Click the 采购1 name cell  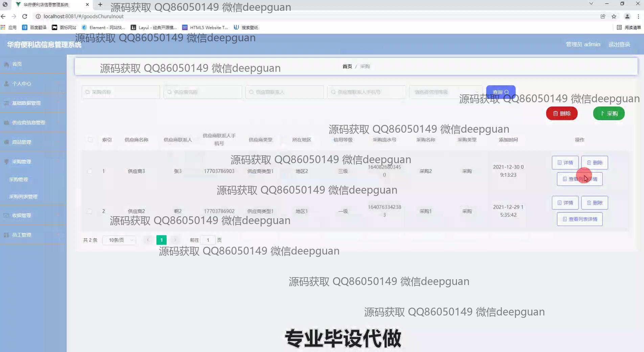[x=425, y=211]
